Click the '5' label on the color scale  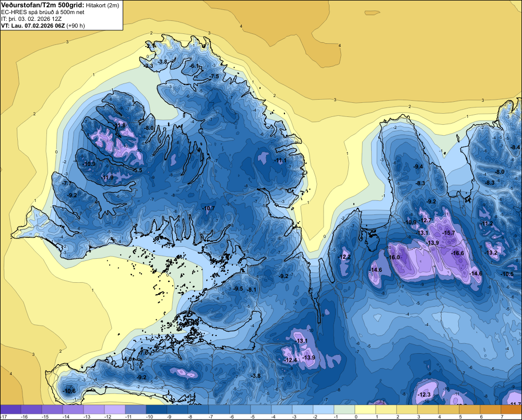pyautogui.click(x=460, y=417)
